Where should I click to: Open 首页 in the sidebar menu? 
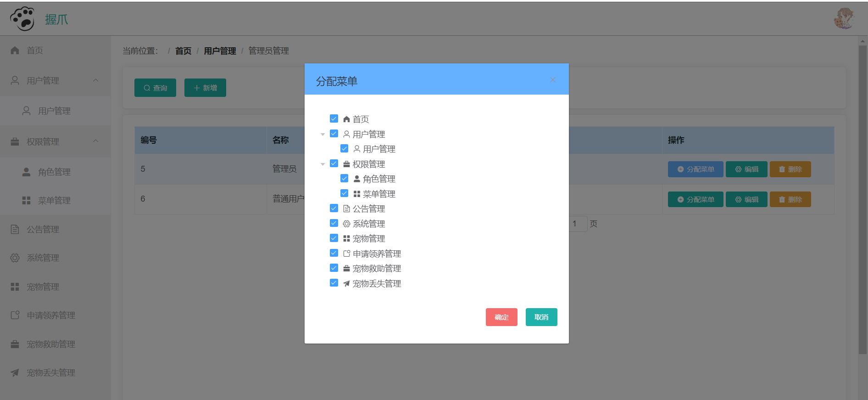(55, 51)
